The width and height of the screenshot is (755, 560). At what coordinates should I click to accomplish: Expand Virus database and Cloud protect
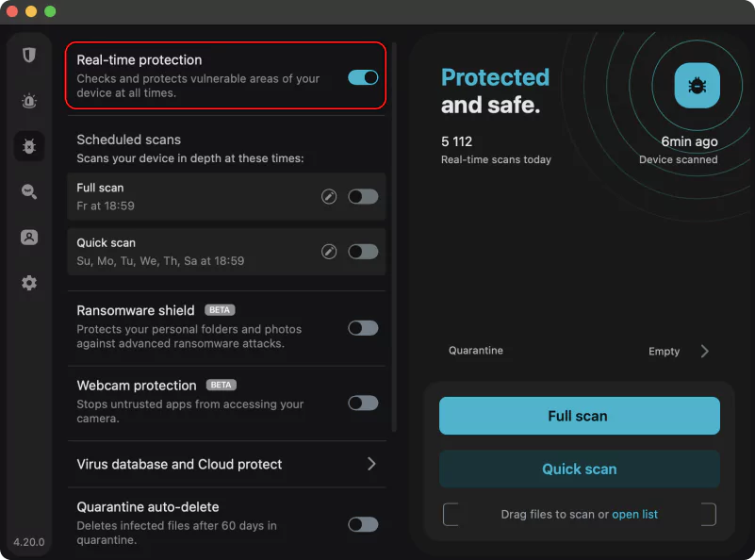pos(227,464)
